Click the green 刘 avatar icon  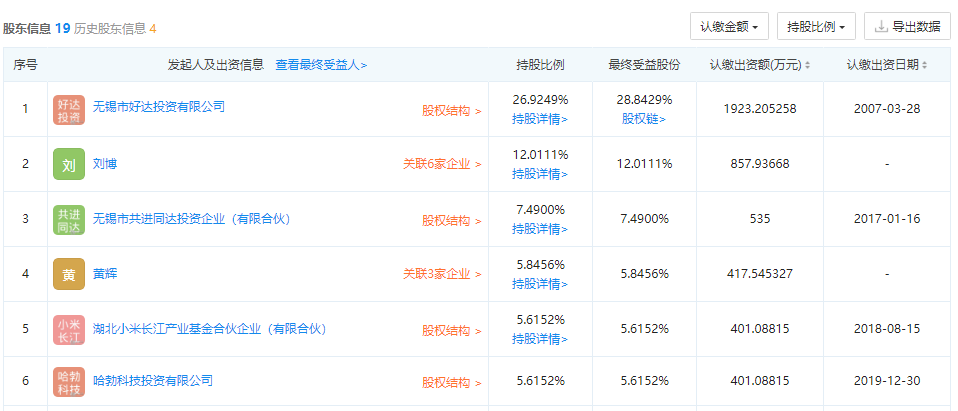[69, 164]
